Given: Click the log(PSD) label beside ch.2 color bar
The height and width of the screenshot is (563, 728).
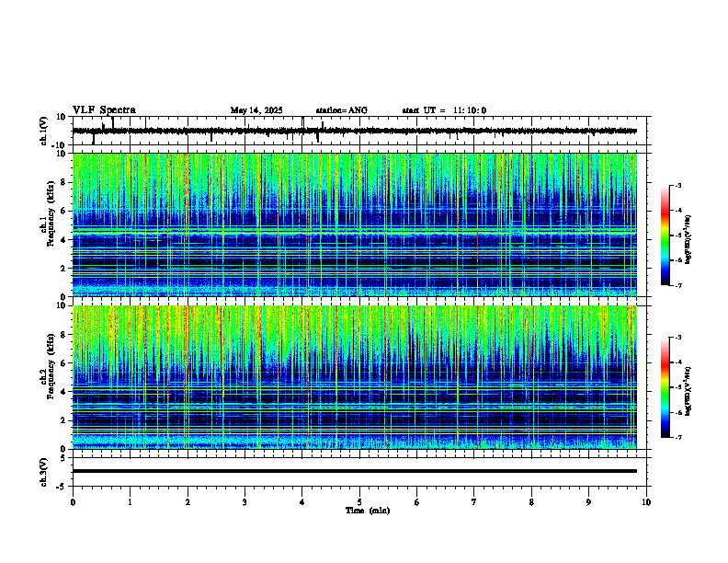Looking at the screenshot, I should 688,391.
